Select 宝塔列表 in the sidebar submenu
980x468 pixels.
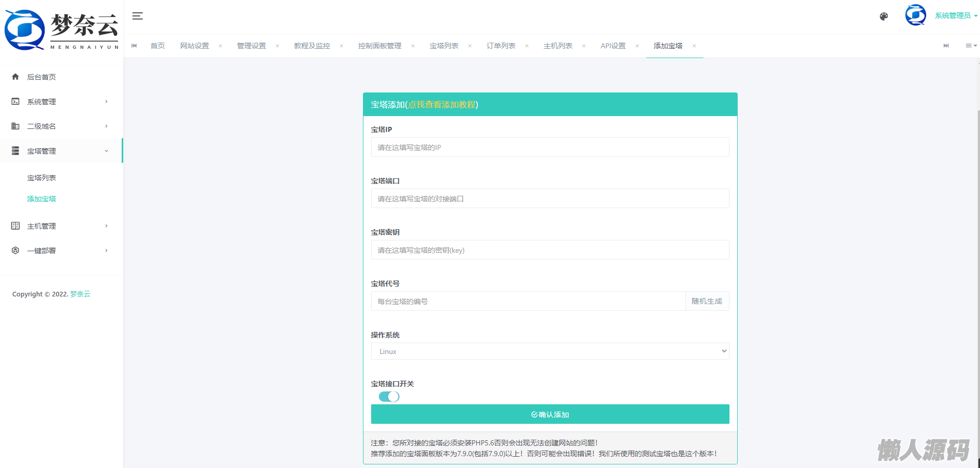coord(42,178)
